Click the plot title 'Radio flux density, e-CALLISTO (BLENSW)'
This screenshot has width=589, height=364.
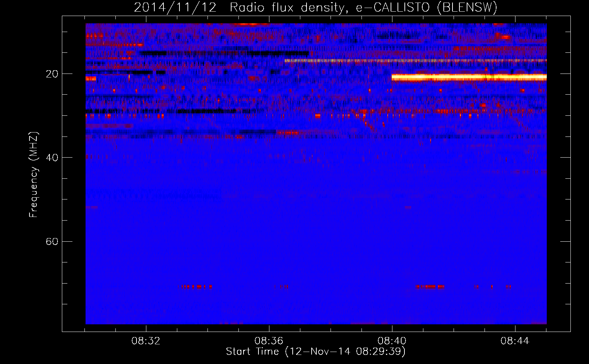(x=363, y=7)
